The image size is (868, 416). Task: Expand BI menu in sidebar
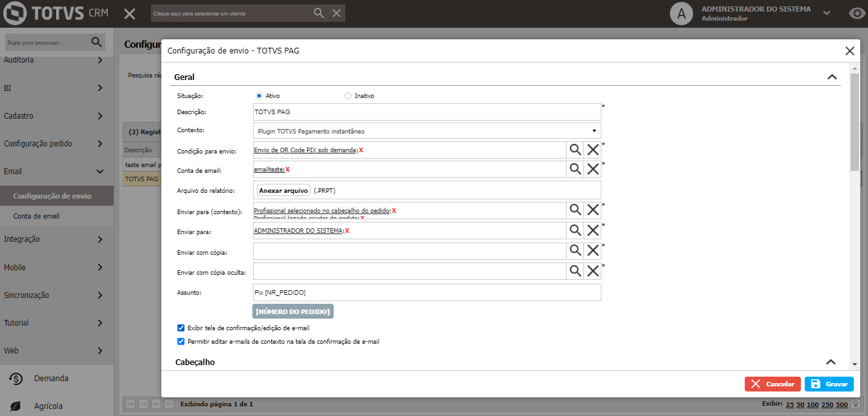(x=99, y=88)
